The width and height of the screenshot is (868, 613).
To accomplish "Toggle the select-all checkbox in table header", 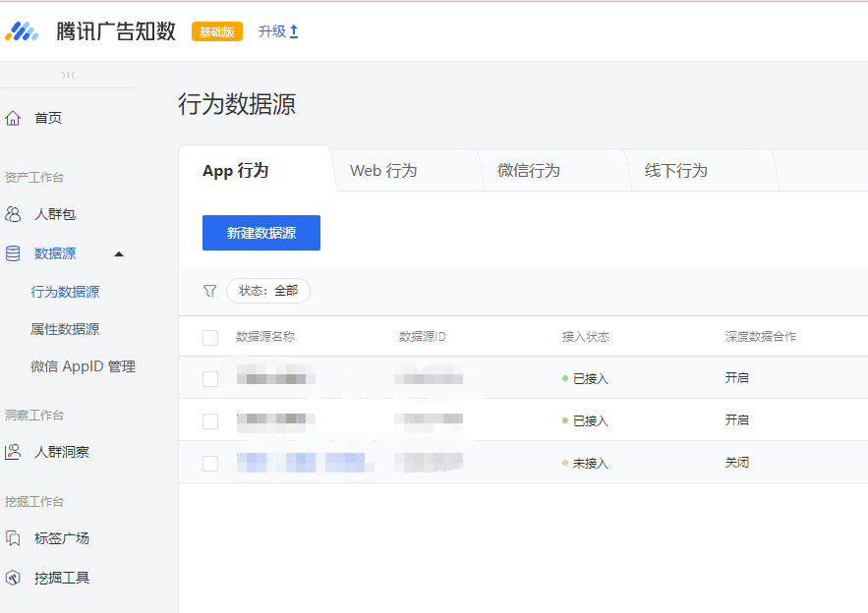I will pyautogui.click(x=210, y=338).
